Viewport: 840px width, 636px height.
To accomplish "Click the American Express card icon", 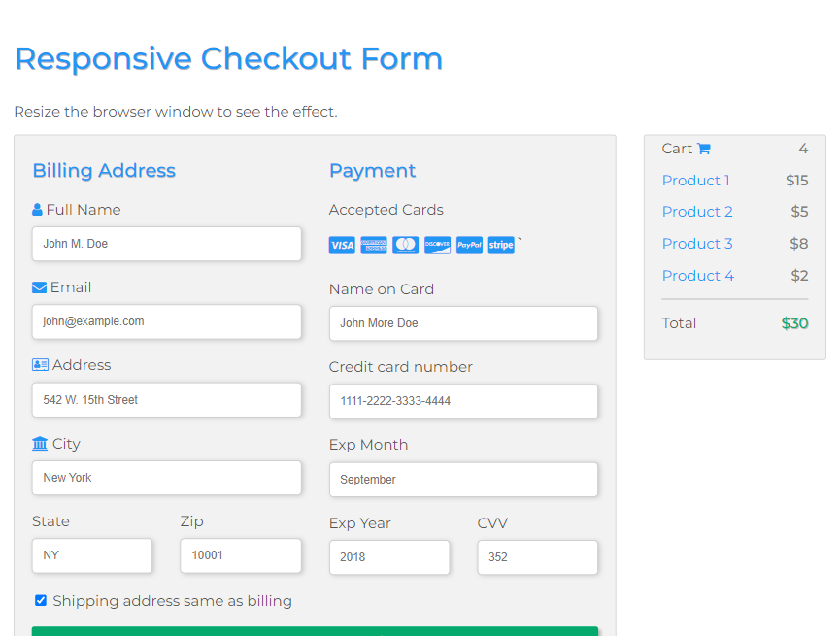I will coord(374,246).
